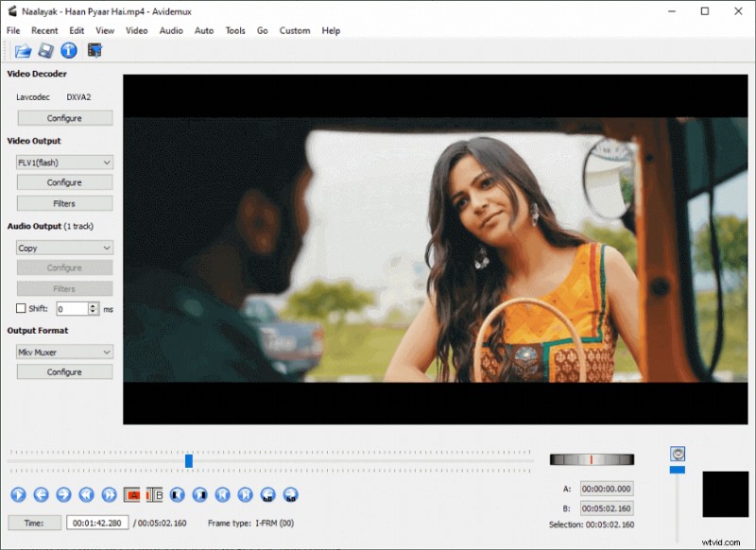This screenshot has width=756, height=550.
Task: Open the Audio Output dropdown set to Copy
Action: [64, 248]
